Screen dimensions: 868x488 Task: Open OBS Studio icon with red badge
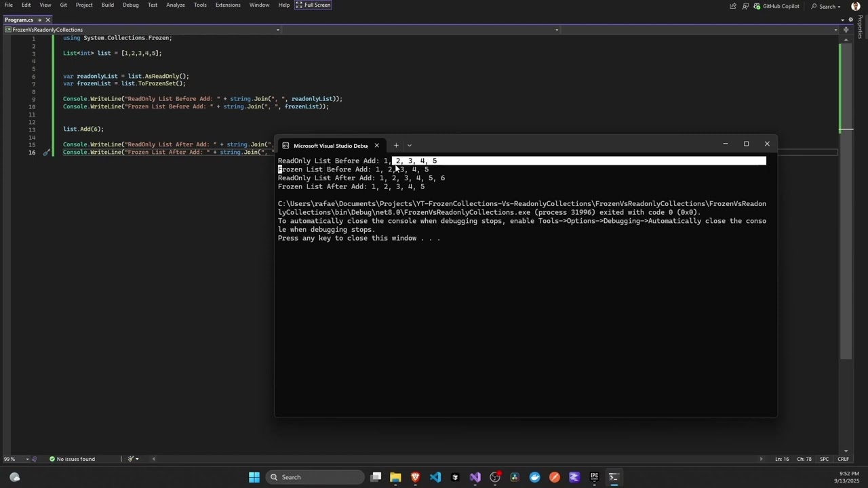point(495,477)
